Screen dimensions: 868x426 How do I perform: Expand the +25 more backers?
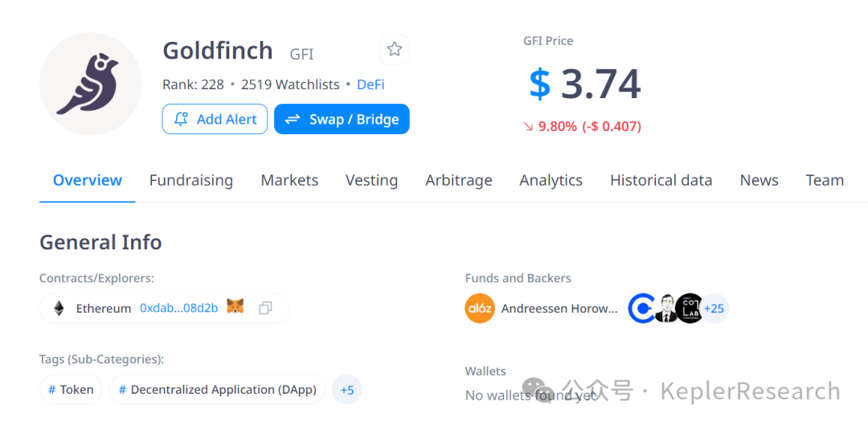tap(714, 309)
